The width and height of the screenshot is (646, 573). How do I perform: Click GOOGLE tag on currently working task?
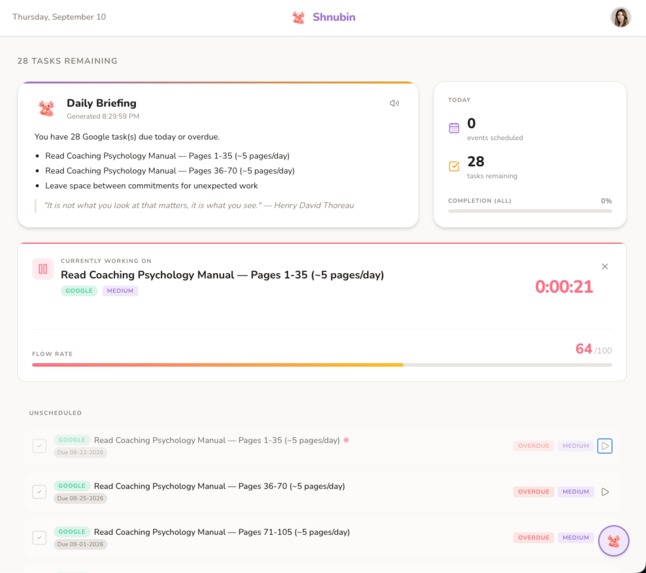click(79, 291)
